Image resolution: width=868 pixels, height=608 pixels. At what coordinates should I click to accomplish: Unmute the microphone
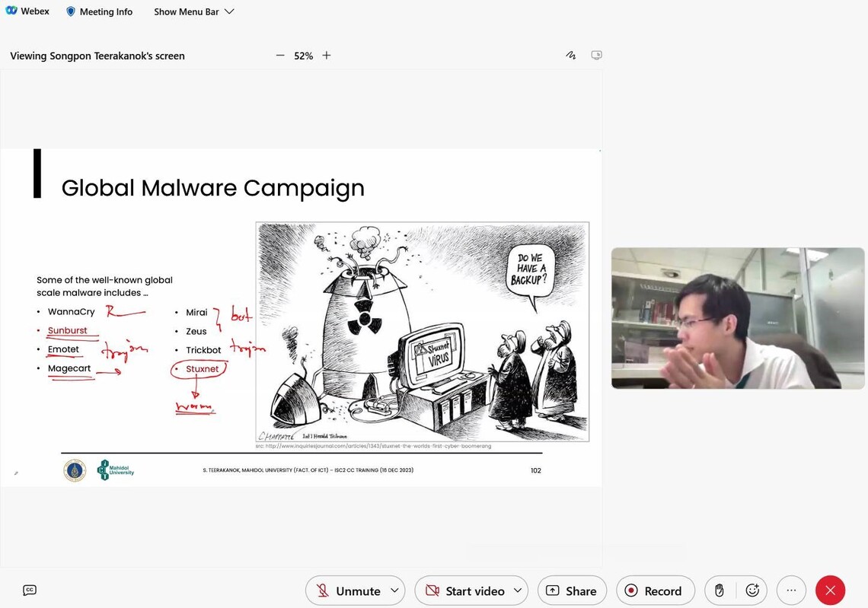tap(347, 590)
